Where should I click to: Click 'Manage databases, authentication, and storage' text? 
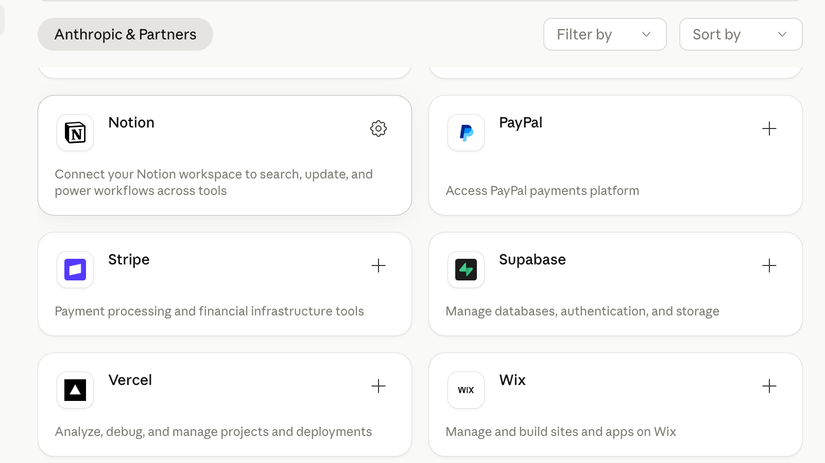pyautogui.click(x=582, y=311)
